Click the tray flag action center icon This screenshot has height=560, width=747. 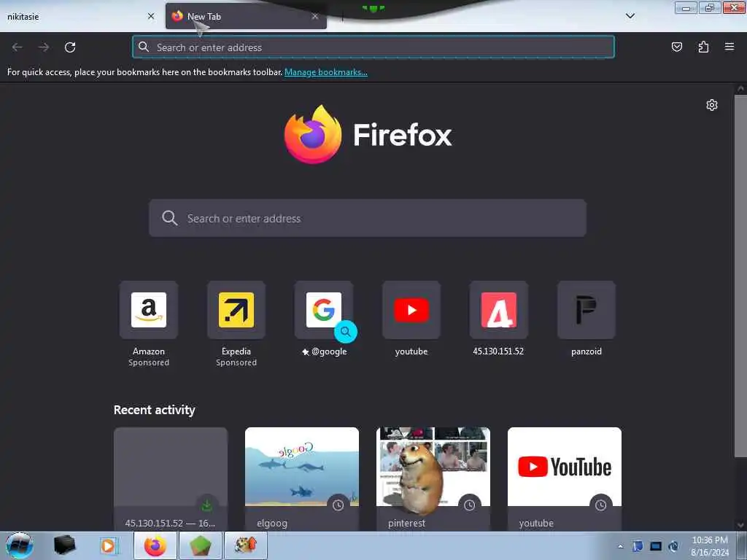tap(638, 546)
